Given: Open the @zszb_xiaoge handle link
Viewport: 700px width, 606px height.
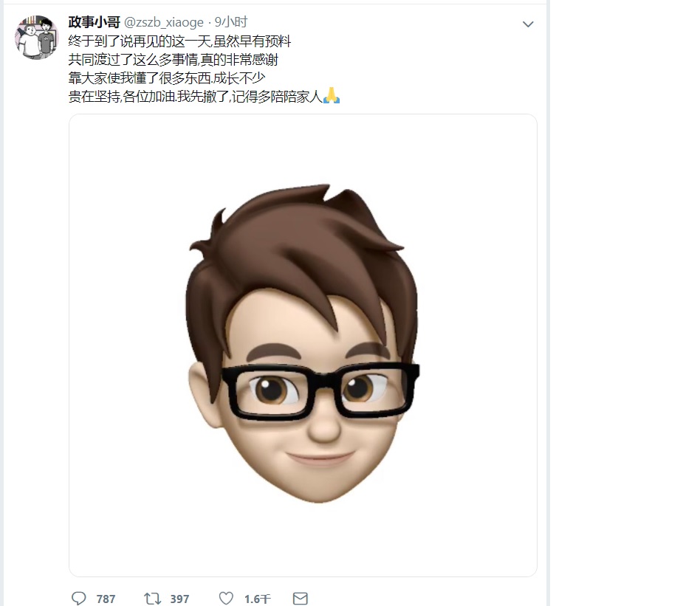Looking at the screenshot, I should [163, 22].
